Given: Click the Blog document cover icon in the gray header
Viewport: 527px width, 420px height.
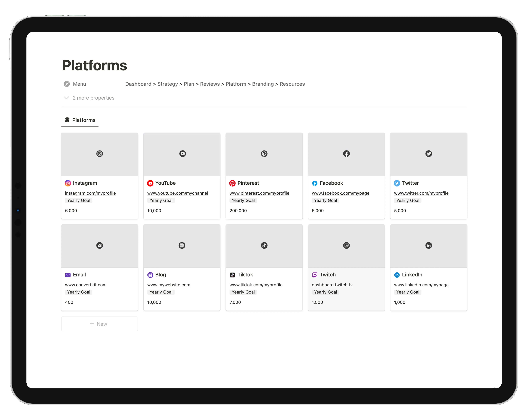Looking at the screenshot, I should coord(182,245).
